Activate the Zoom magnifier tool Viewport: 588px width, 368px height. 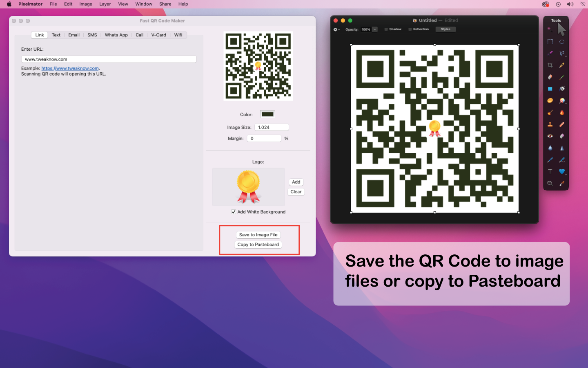(x=550, y=184)
